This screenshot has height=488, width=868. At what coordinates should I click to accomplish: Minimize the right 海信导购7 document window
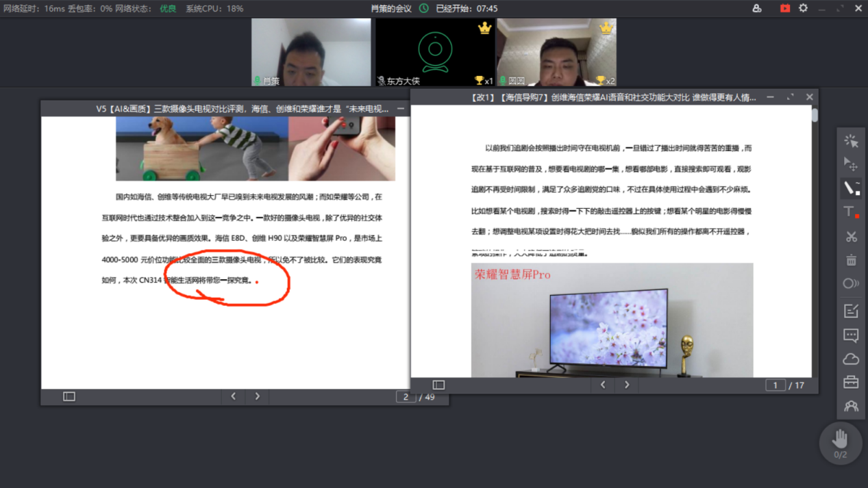770,97
